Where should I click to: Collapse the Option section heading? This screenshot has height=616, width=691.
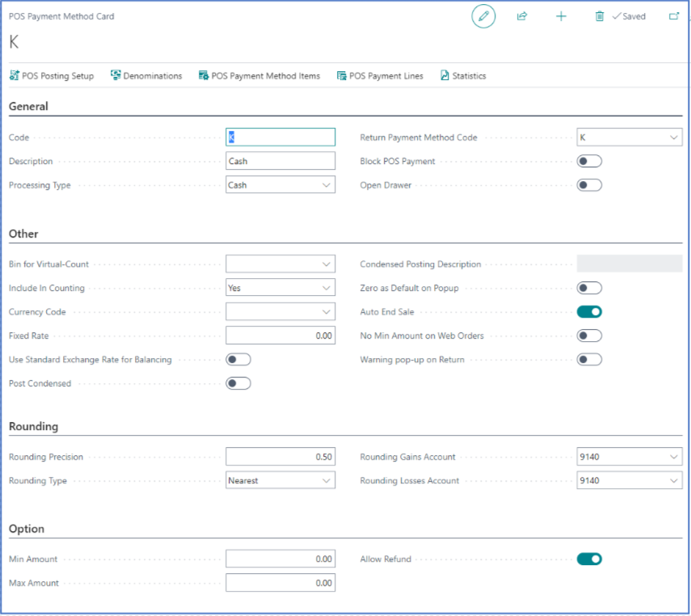[x=27, y=529]
